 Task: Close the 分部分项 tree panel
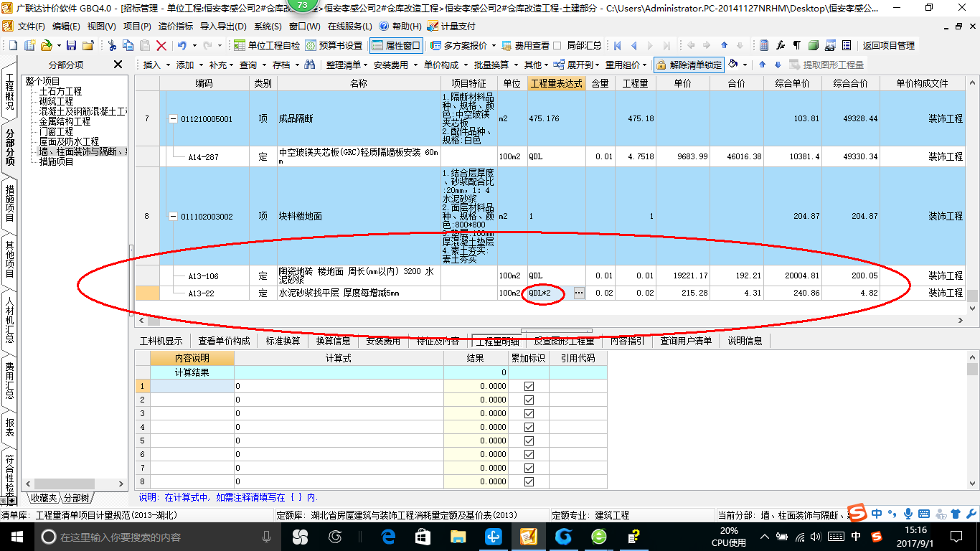pos(118,65)
